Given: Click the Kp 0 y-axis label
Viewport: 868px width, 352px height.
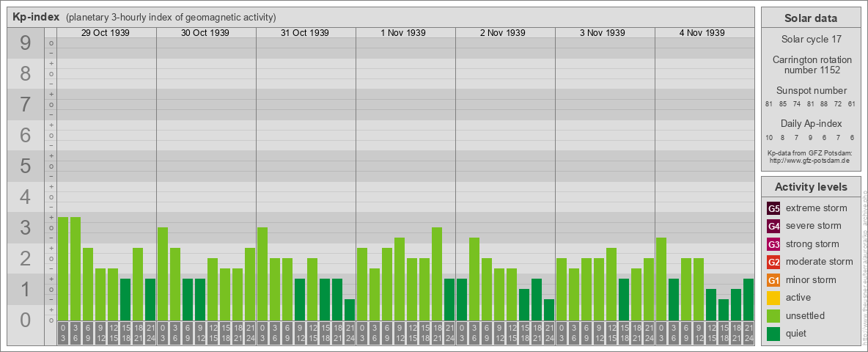Looking at the screenshot, I should [x=25, y=320].
